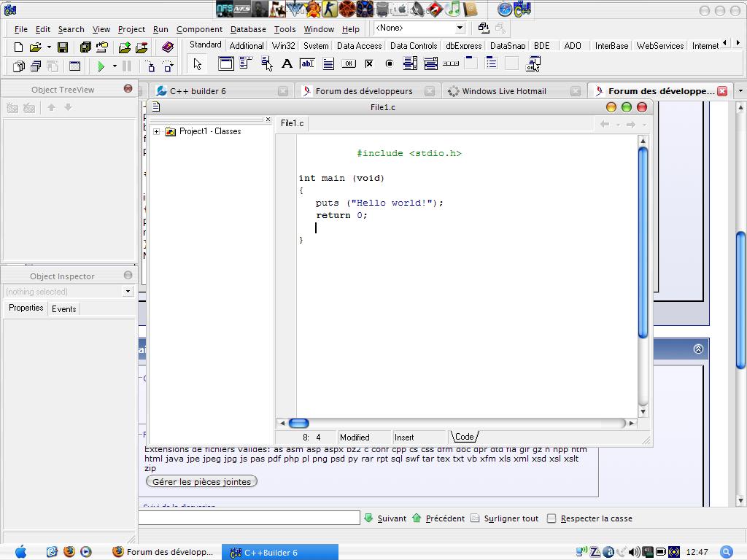Image resolution: width=747 pixels, height=560 pixels.
Task: Run the program with the green arrow
Action: click(x=101, y=66)
